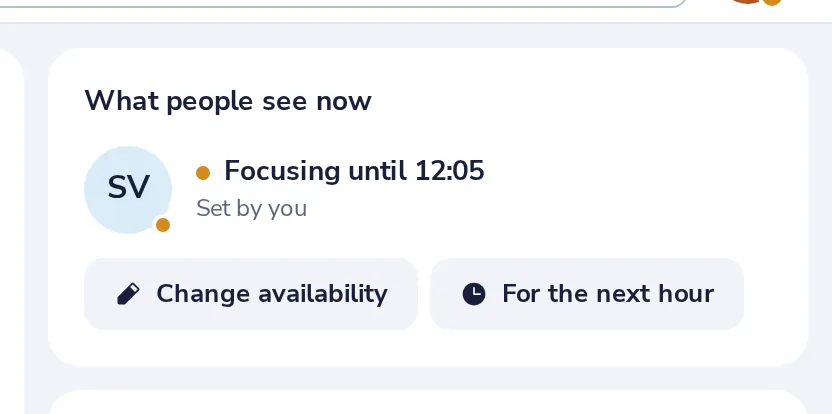The image size is (832, 414).
Task: Click the pencil icon on Change availability
Action: 128,294
